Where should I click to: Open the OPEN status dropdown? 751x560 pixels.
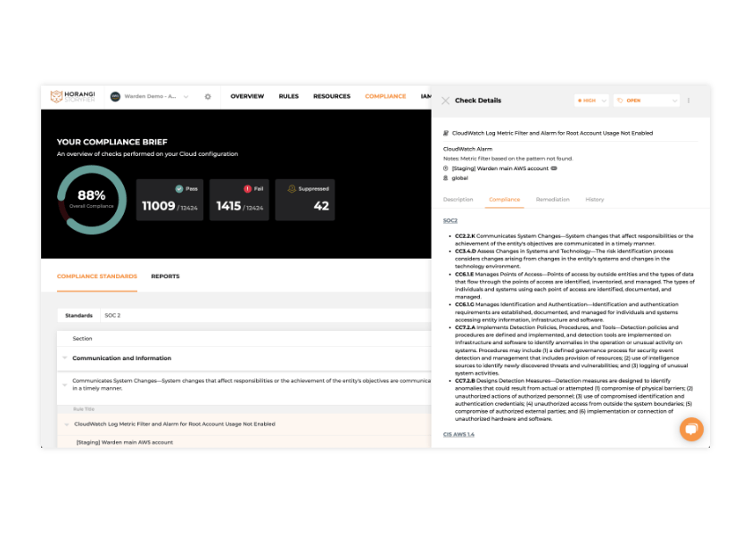(647, 101)
